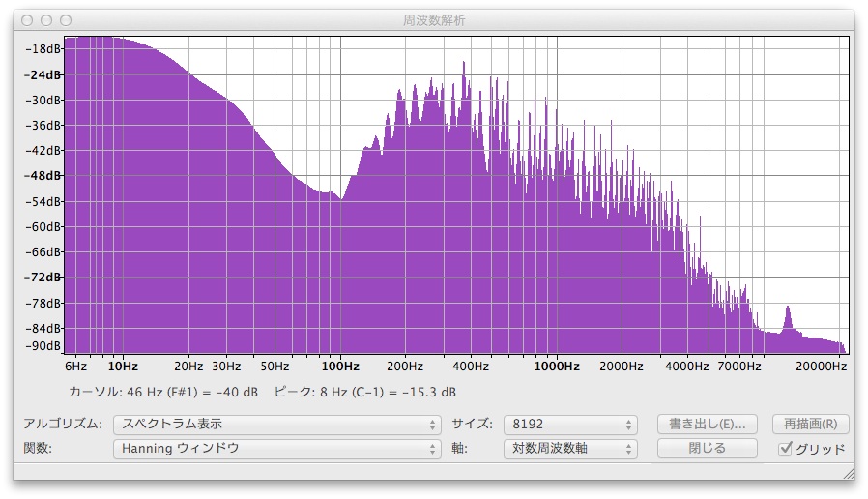
Task: Click the 1000Hz axis label
Action: [x=557, y=367]
